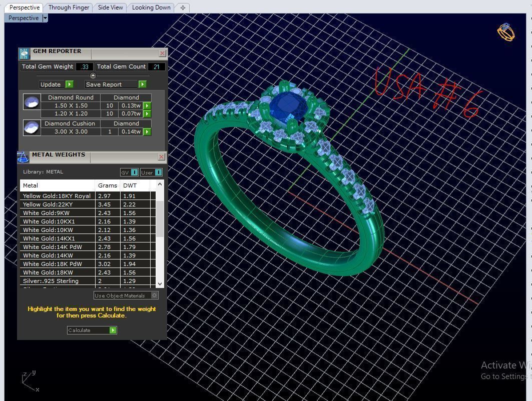Viewport: 532px width, 401px height.
Task: Click the green Update arrow button
Action: [69, 84]
